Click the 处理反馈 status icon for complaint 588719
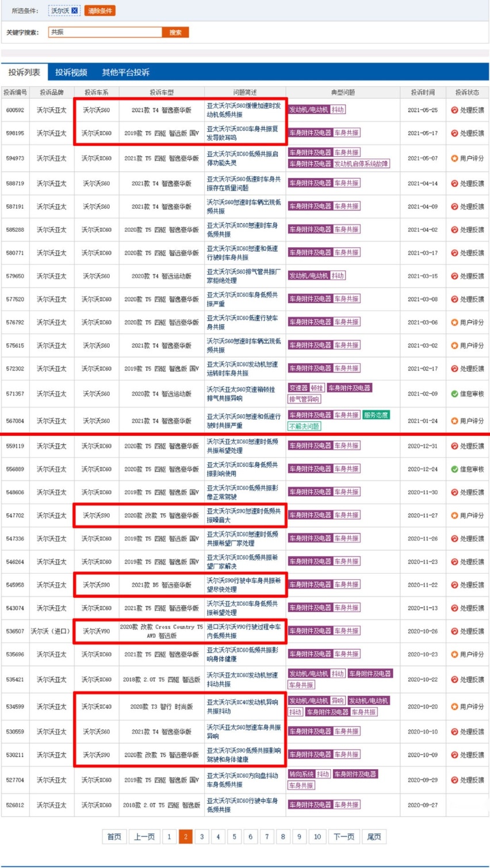The height and width of the screenshot is (868, 490). click(x=454, y=183)
